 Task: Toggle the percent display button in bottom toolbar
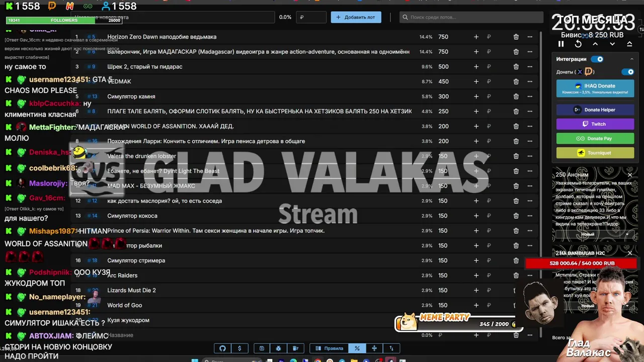[x=357, y=348]
